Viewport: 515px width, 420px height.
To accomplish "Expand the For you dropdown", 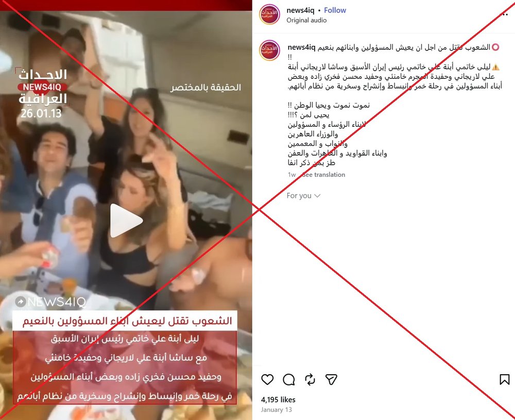I will (x=303, y=195).
